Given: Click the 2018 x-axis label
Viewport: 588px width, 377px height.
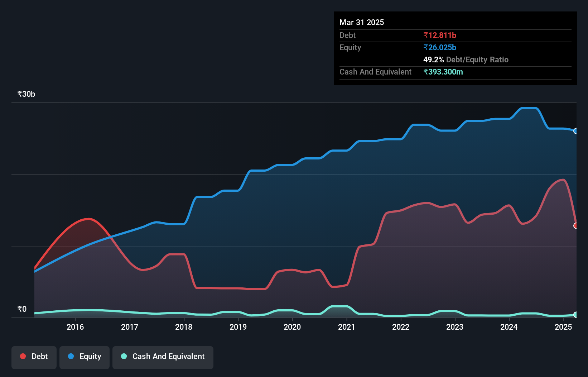Looking at the screenshot, I should point(184,327).
